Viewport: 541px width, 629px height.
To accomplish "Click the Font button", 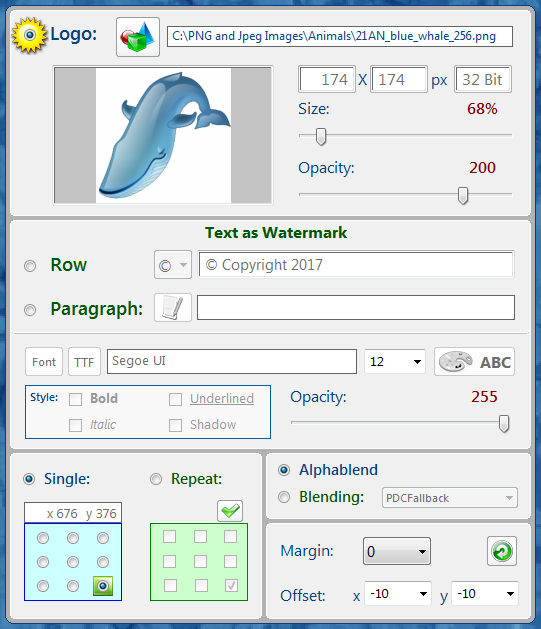I will pyautogui.click(x=44, y=361).
